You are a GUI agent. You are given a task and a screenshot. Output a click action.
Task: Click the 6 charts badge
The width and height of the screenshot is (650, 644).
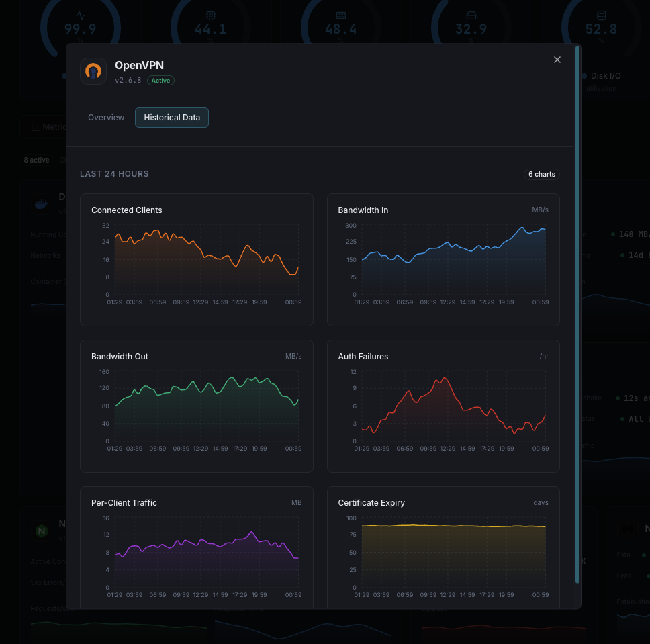(541, 174)
